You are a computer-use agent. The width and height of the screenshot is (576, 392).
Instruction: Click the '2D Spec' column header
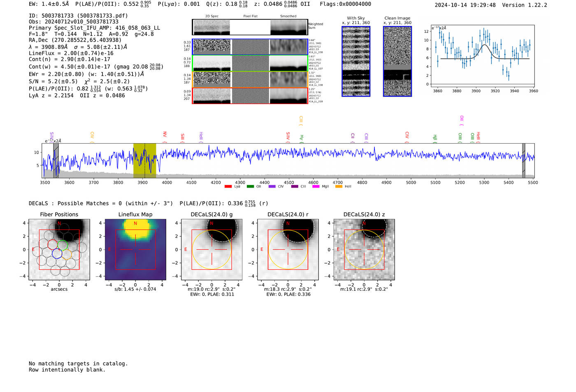[x=212, y=16]
